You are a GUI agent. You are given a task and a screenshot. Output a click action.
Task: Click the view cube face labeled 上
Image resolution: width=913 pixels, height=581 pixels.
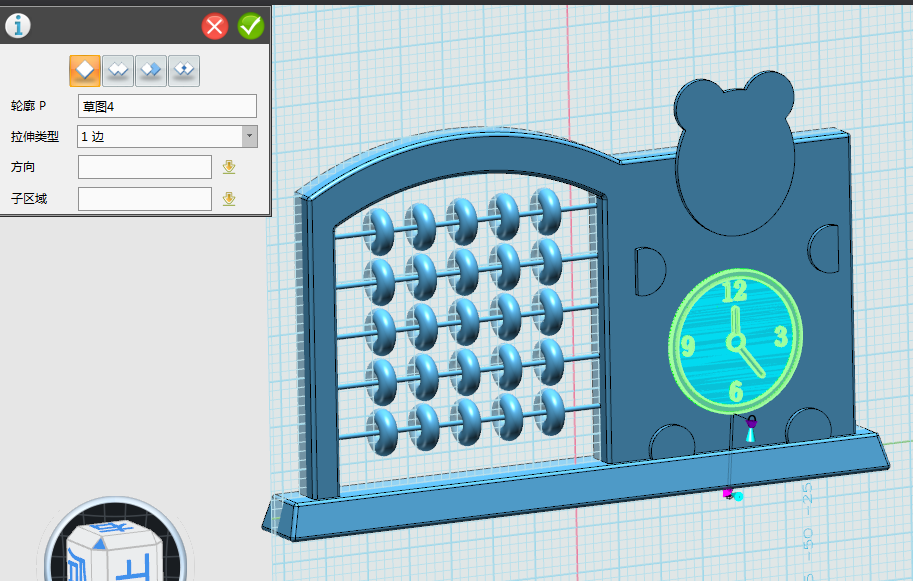click(133, 567)
